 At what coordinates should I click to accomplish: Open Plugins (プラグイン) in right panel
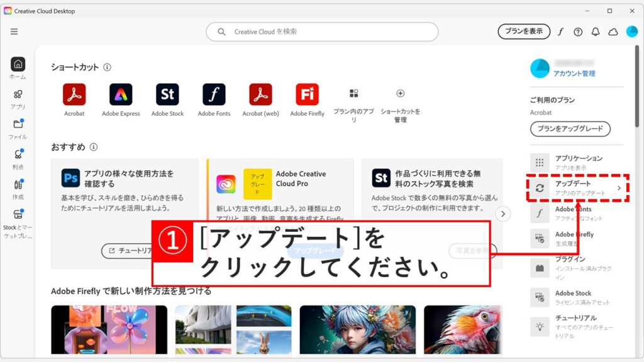pyautogui.click(x=576, y=268)
